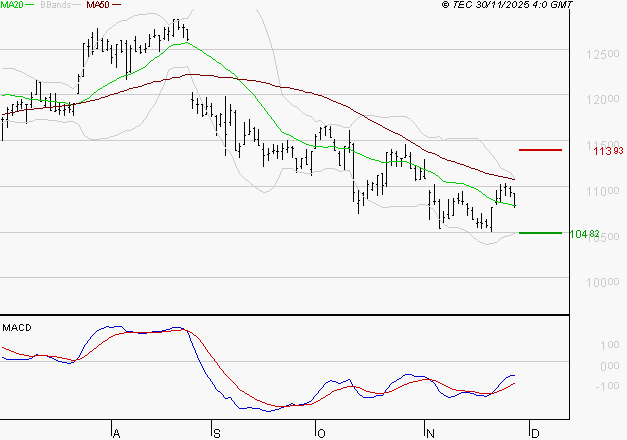
Task: Click the MA50 legend label
Action: (98, 5)
